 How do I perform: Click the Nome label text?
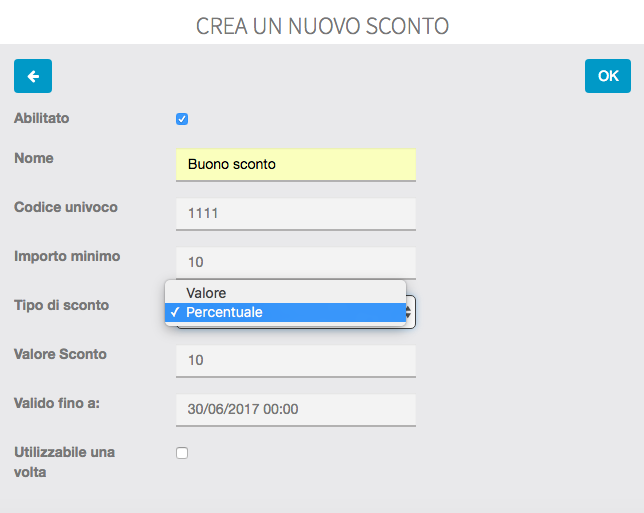click(x=34, y=158)
